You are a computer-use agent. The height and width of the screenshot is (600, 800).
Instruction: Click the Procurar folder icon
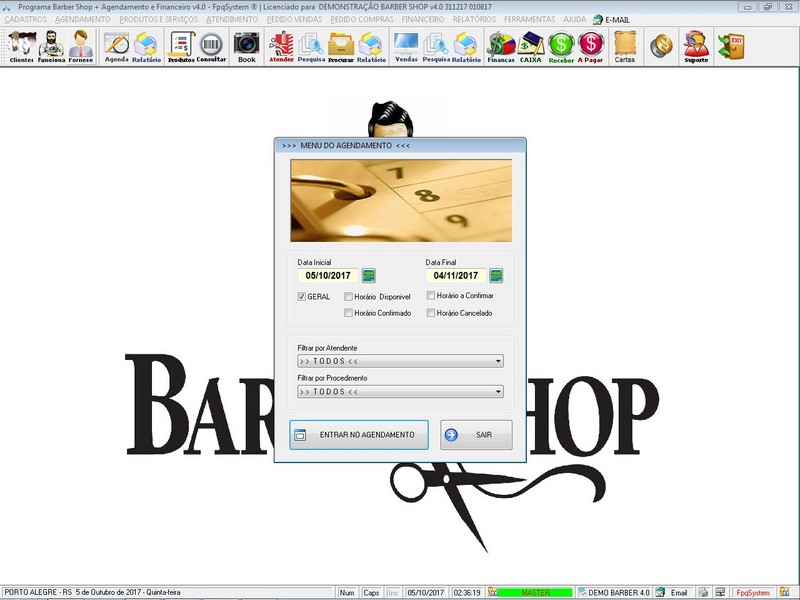341,46
